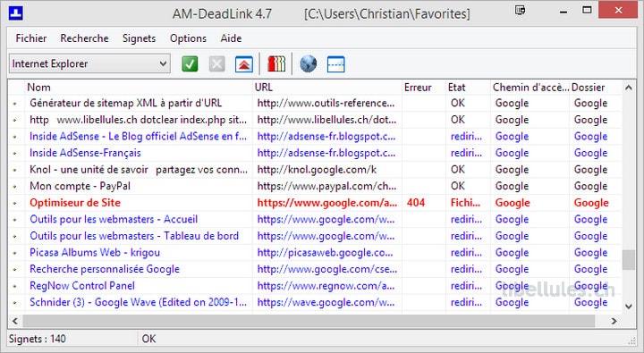Screen dimensions: 644x353
Task: Select 'Mon compte - PayPal' bookmark
Action: [x=80, y=186]
